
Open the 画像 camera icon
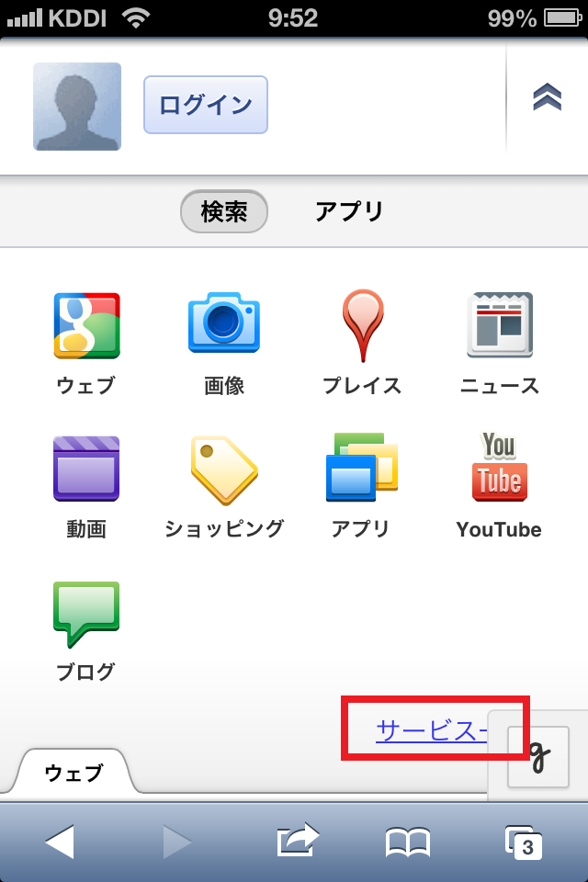tap(224, 322)
